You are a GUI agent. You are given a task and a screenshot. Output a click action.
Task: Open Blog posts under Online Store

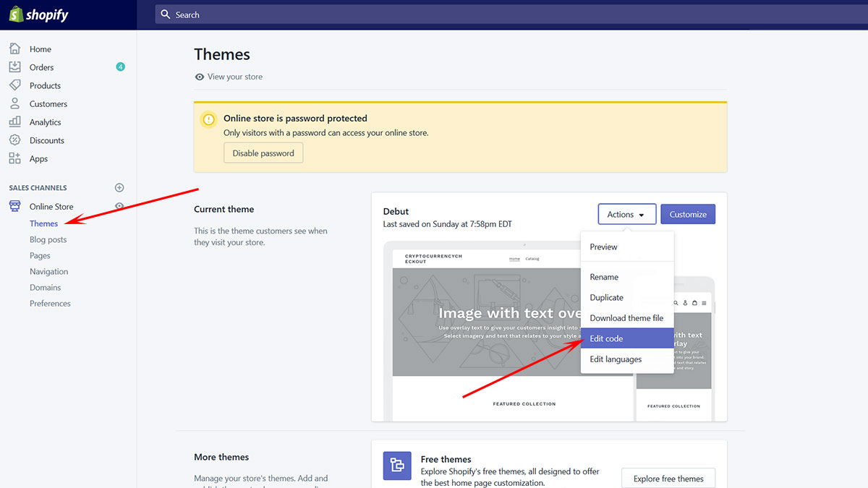coord(48,239)
